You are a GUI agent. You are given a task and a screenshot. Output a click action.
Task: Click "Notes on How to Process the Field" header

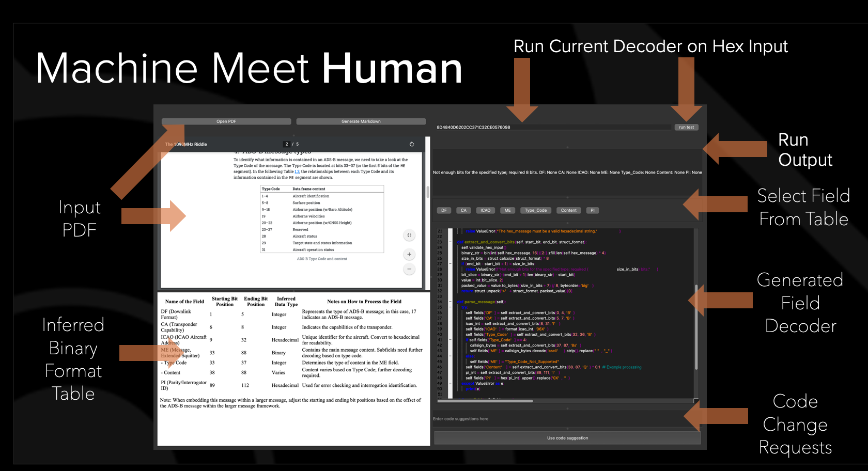point(364,302)
